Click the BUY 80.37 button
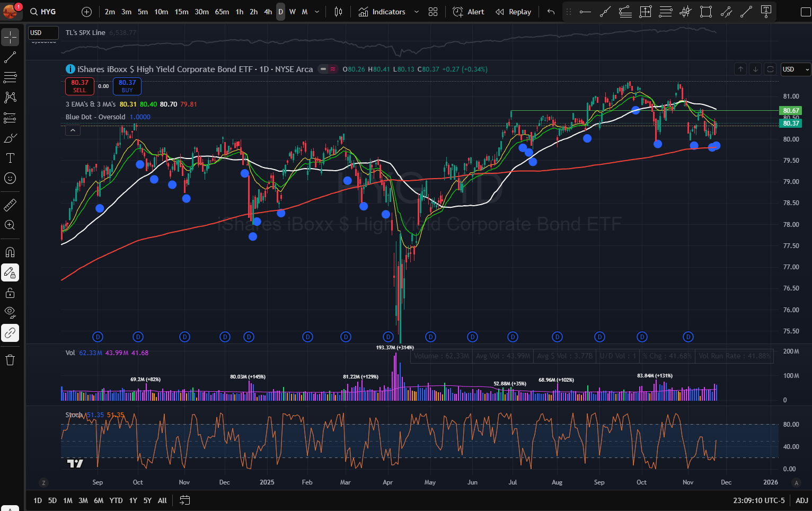 coord(127,86)
